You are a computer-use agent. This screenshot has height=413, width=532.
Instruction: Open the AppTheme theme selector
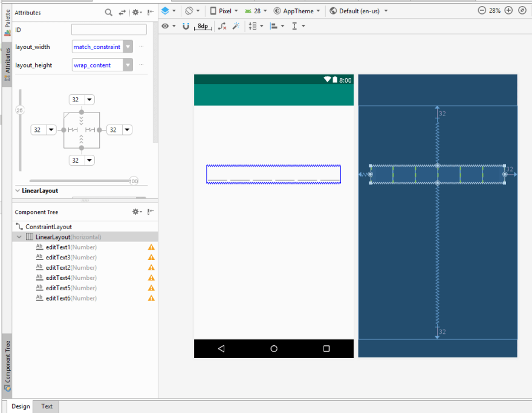click(x=297, y=11)
